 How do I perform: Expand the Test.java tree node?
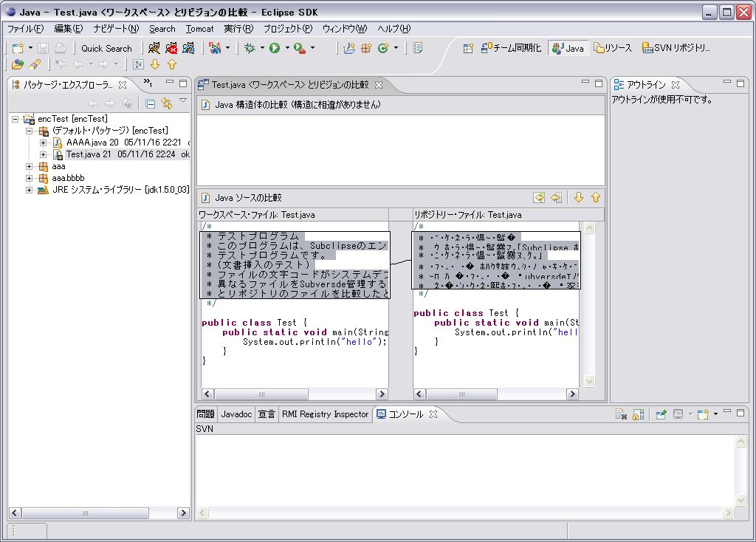coord(44,154)
